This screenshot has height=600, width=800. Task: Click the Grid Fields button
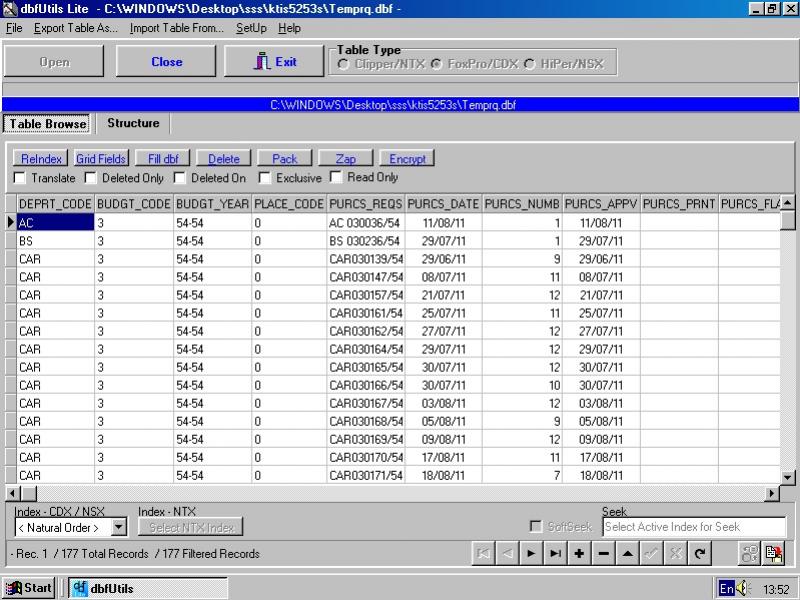coord(101,159)
